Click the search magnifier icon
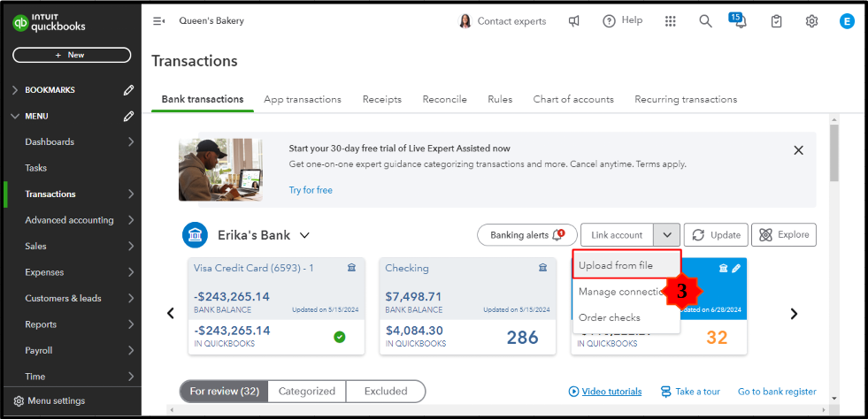 [x=705, y=21]
